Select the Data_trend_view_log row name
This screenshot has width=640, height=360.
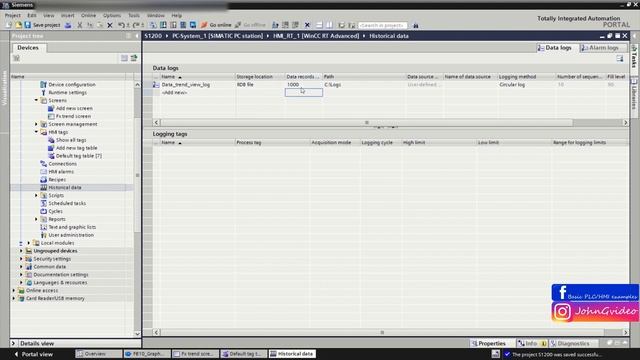(186, 84)
